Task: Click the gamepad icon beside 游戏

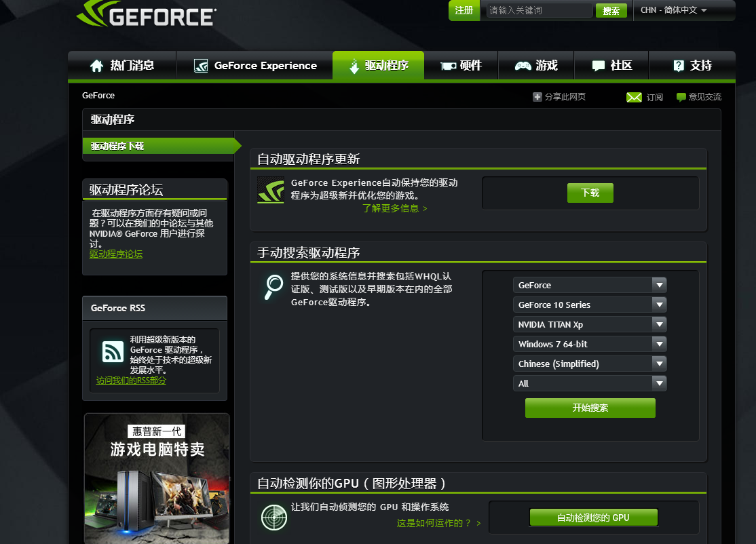Action: 523,66
